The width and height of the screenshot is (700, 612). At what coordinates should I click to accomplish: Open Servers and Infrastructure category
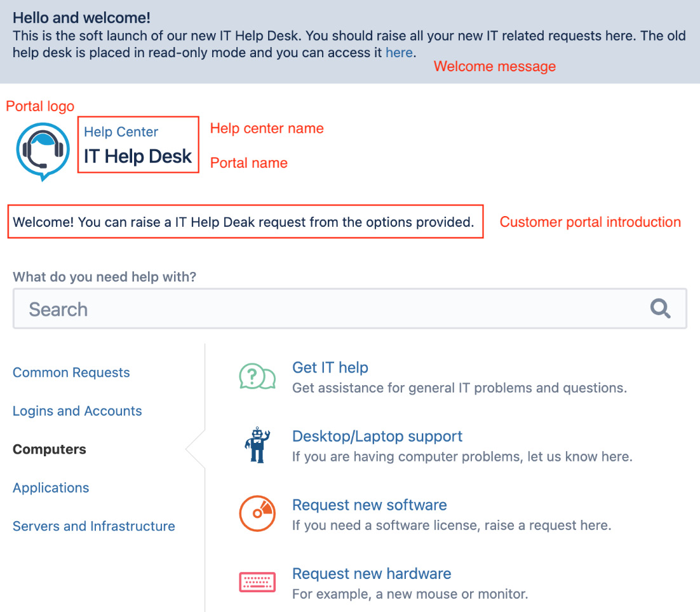tap(94, 526)
